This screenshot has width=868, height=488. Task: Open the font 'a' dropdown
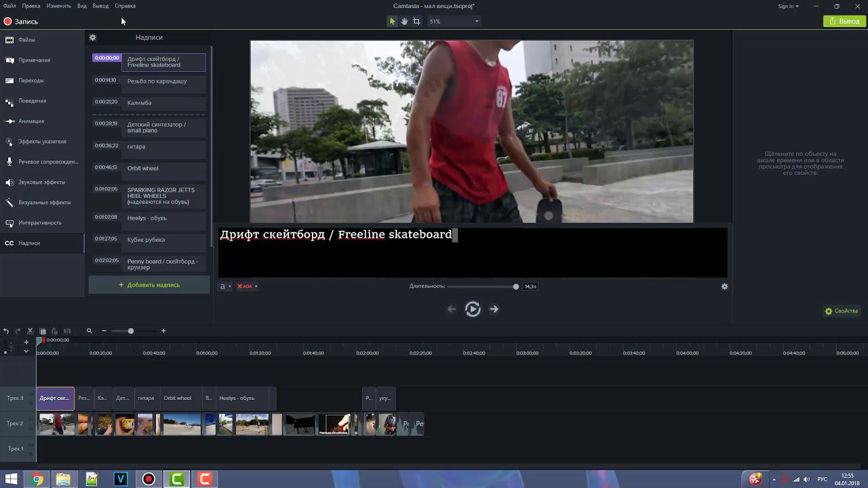pos(225,287)
